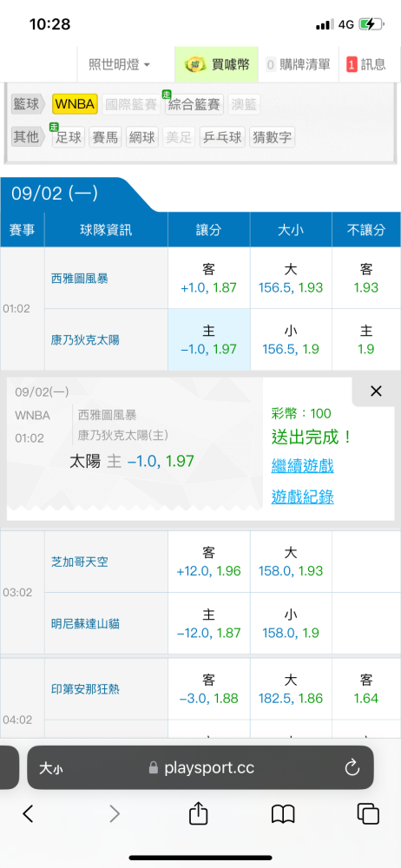Image resolution: width=401 pixels, height=868 pixels.
Task: Expand the 照世明燈 account dropdown
Action: coord(120,64)
